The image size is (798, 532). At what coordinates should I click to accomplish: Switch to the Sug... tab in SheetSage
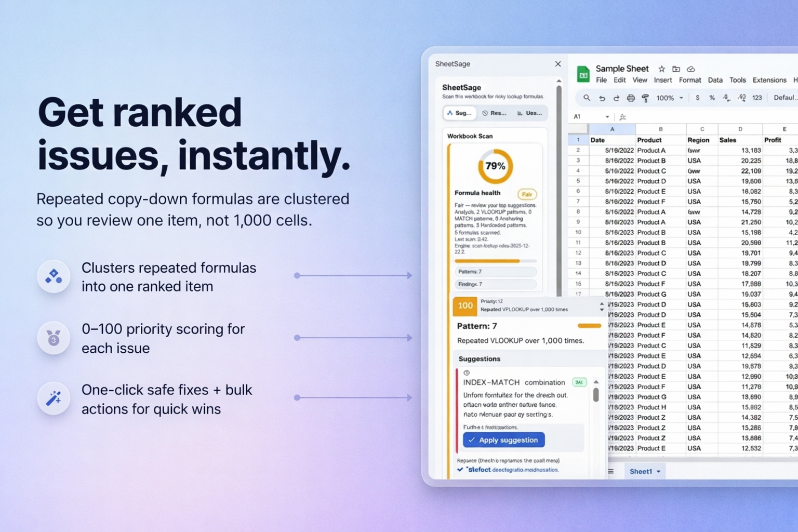[459, 113]
